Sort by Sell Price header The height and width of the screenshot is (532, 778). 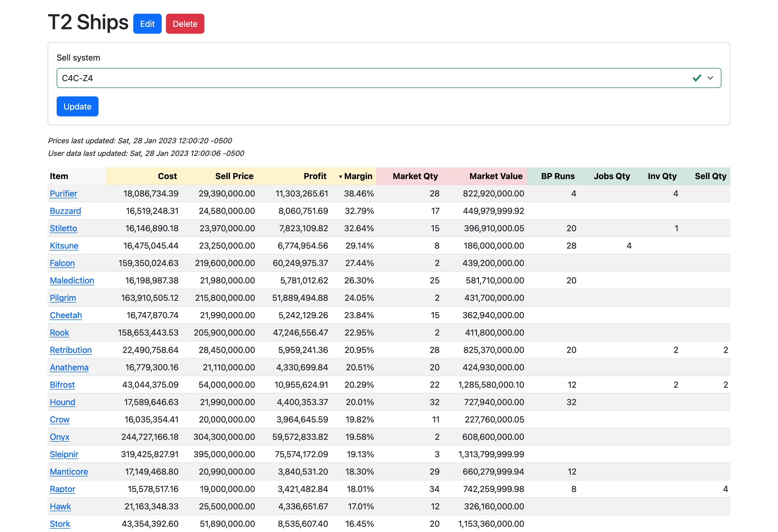coord(234,176)
